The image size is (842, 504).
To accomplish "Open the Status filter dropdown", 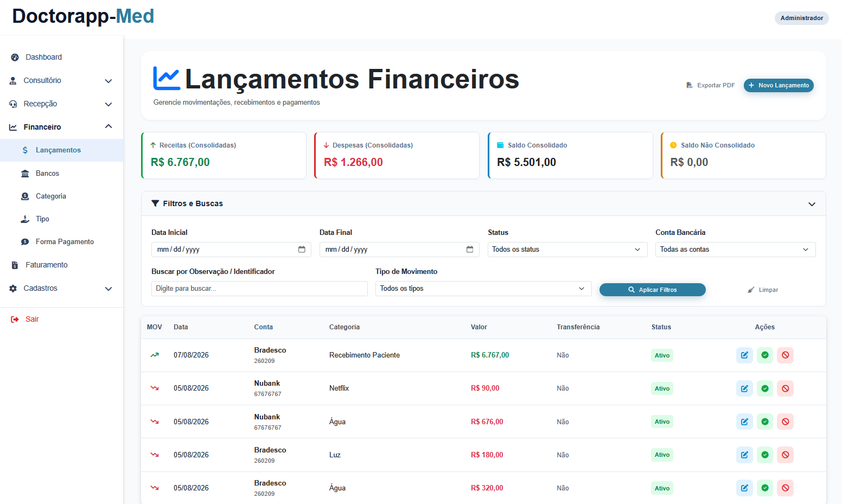I will tap(567, 250).
